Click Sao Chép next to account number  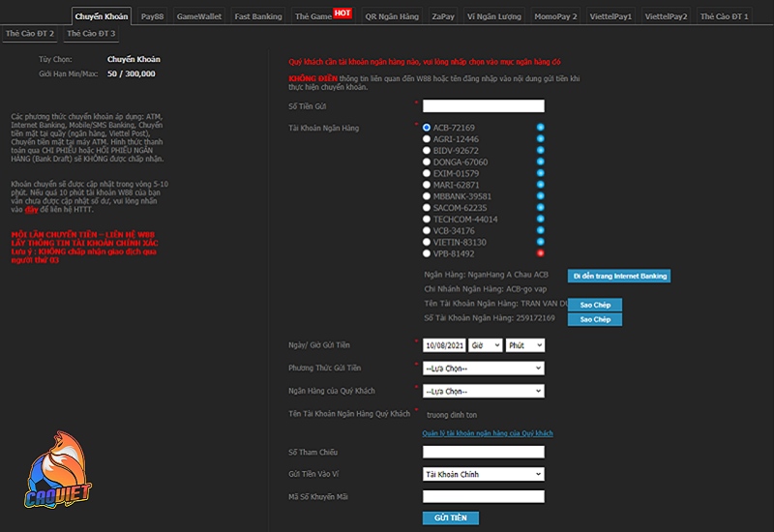pyautogui.click(x=595, y=319)
